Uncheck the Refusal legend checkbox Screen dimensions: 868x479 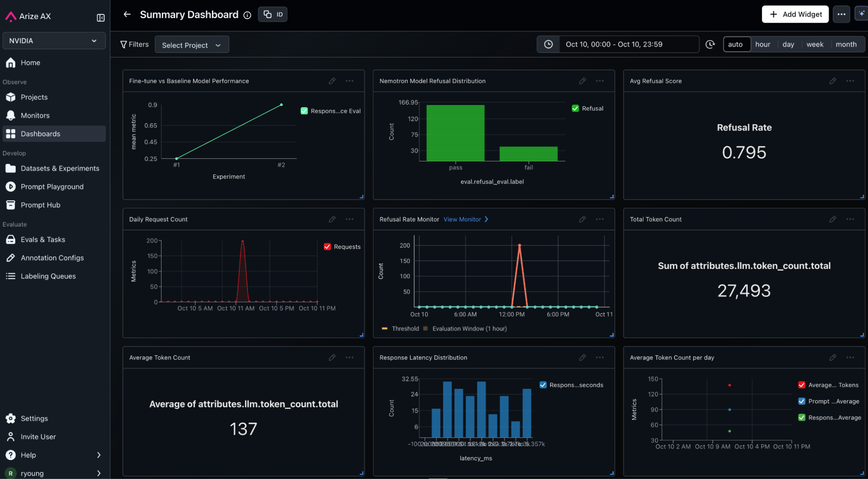[575, 108]
